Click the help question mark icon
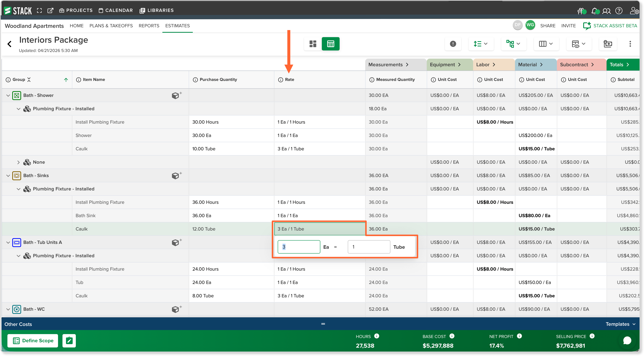The width and height of the screenshot is (644, 356). coord(619,11)
